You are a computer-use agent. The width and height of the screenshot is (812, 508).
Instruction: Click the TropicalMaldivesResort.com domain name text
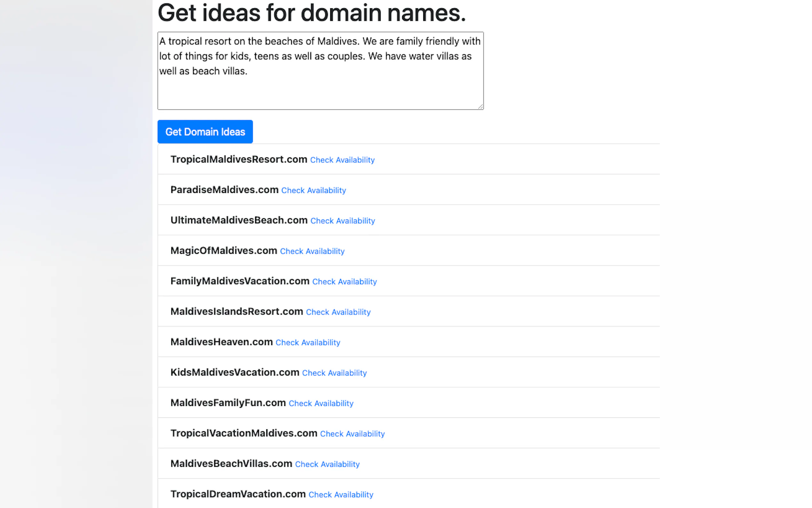tap(239, 159)
